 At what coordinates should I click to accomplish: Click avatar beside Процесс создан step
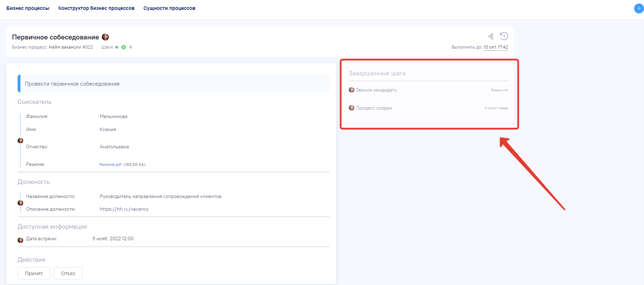[x=352, y=108]
